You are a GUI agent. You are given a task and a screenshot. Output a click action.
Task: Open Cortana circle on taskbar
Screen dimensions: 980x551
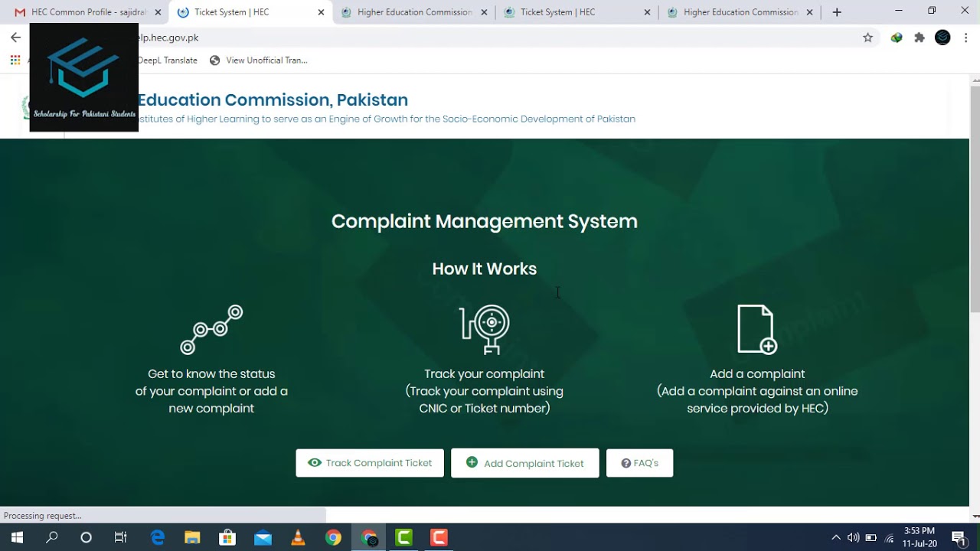click(x=86, y=538)
